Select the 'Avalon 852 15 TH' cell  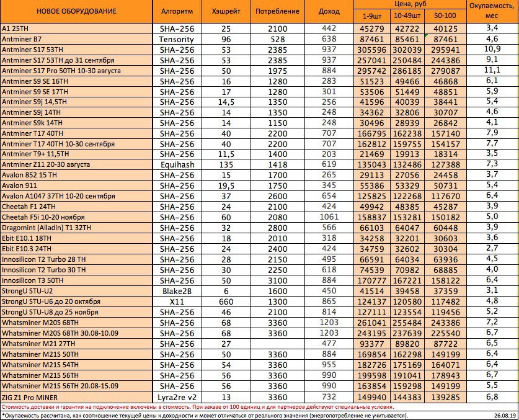(76, 175)
